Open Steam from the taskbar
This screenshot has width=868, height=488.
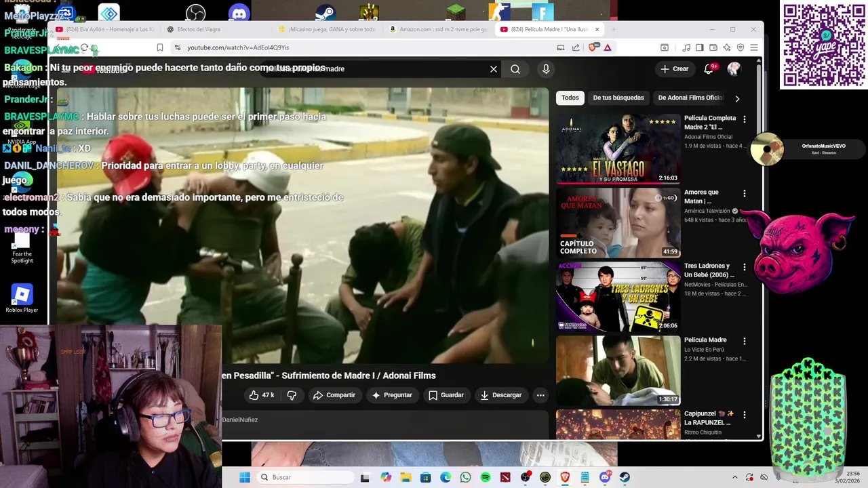click(625, 477)
